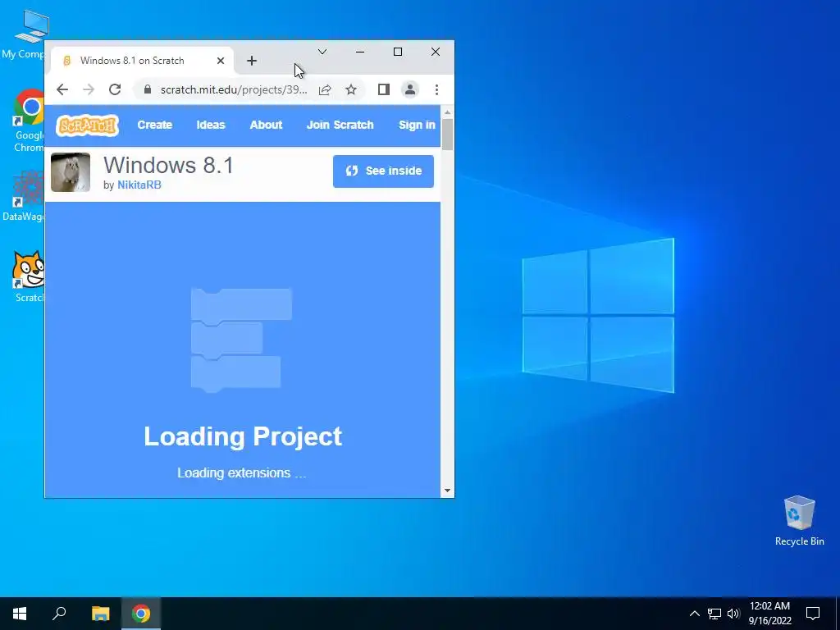Click Chrome icon in taskbar

[x=141, y=614]
